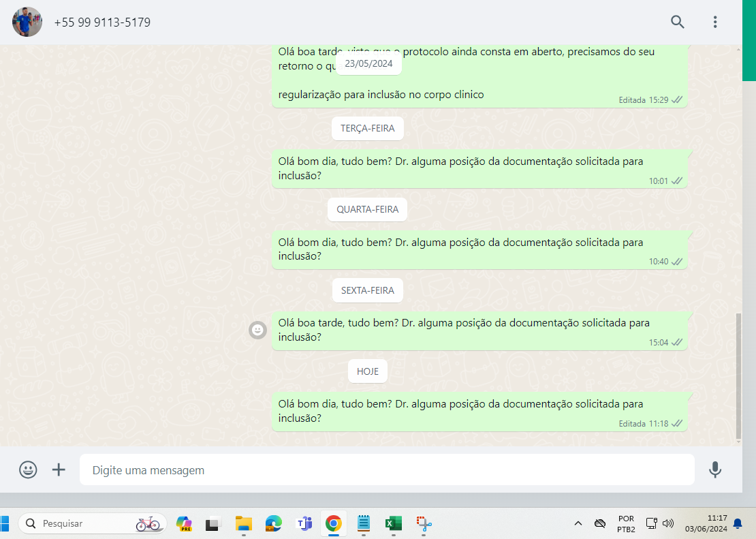The width and height of the screenshot is (756, 539).
Task: Select the message sent at 10:01
Action: 479,169
